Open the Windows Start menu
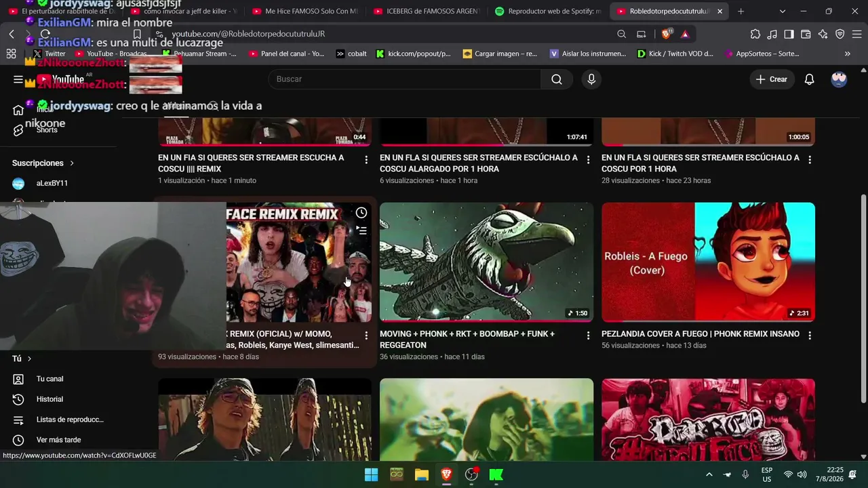868x488 pixels. pos(371,474)
